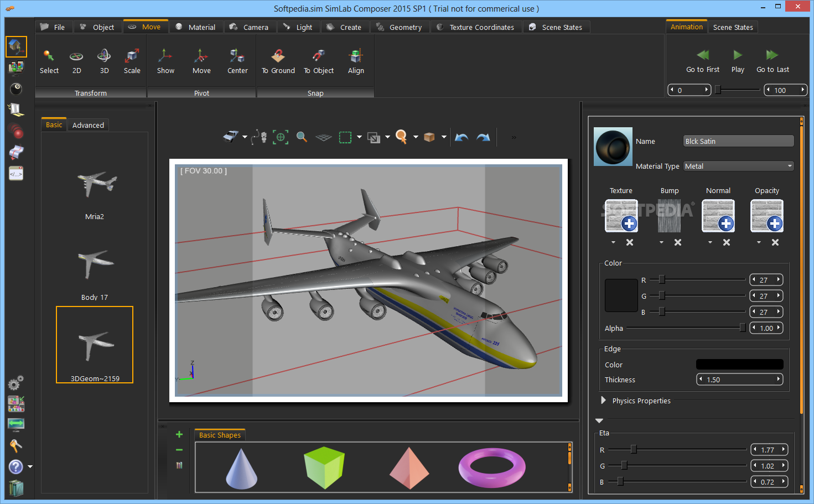Viewport: 814px width, 504px height.
Task: Click Go to First animation button
Action: [x=703, y=61]
